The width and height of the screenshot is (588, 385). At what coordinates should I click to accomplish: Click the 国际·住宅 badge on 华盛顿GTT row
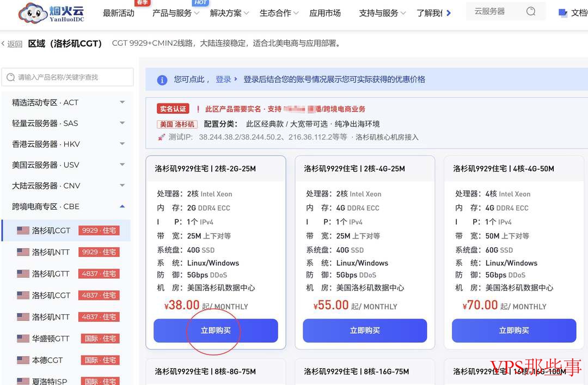pos(100,339)
